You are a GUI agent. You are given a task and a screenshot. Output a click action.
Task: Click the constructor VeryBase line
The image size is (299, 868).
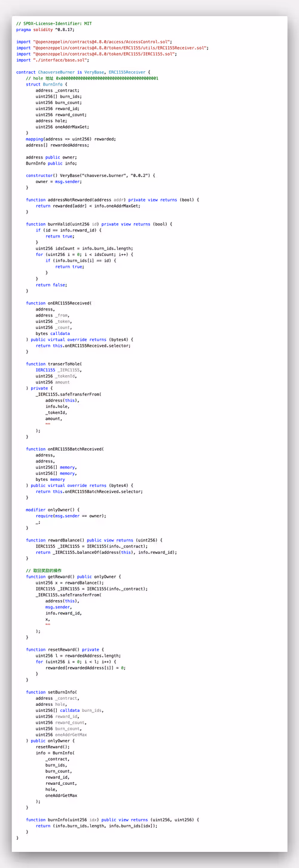pos(90,175)
